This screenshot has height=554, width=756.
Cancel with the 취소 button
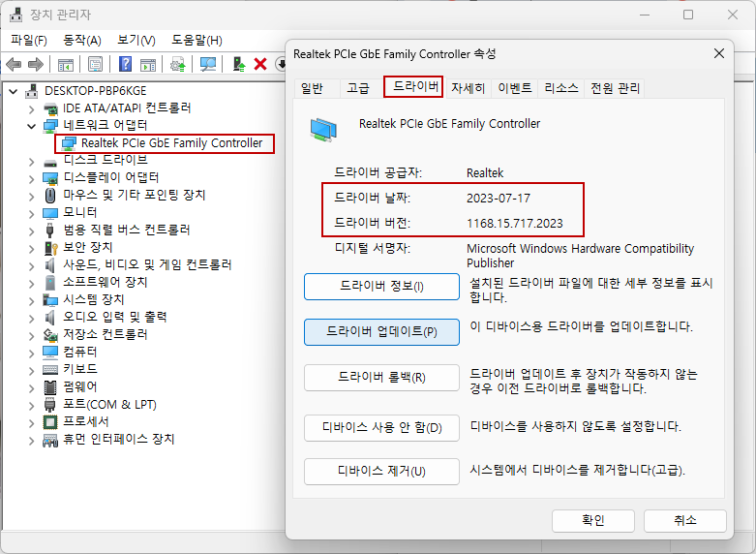point(685,520)
